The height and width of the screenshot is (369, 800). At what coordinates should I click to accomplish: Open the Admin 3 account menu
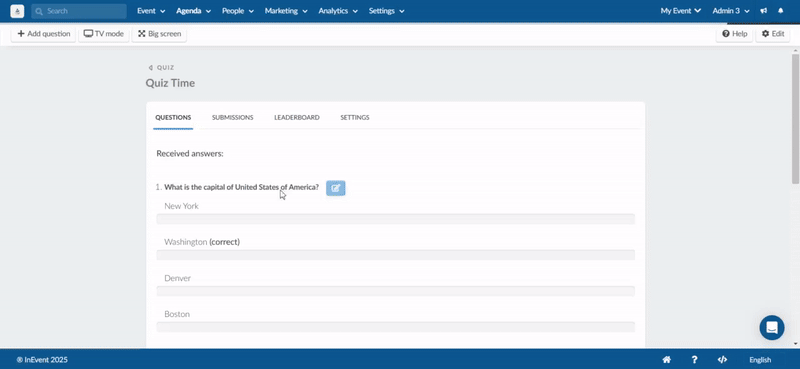pyautogui.click(x=731, y=11)
